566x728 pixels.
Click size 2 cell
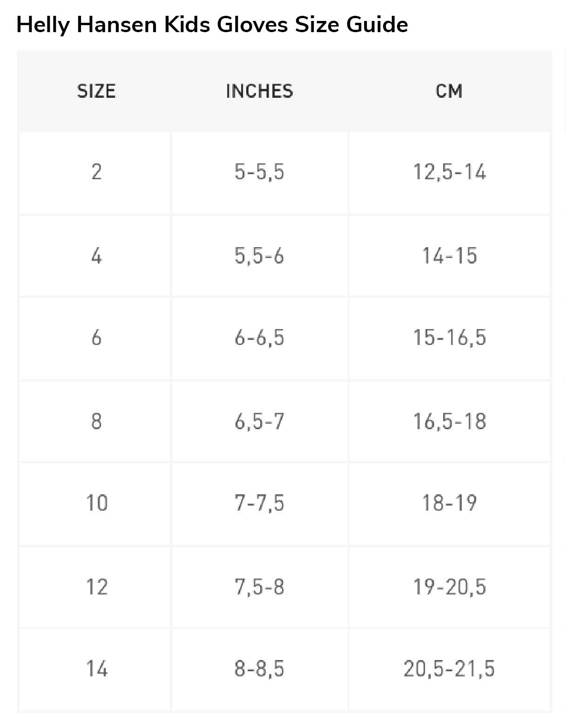tap(95, 173)
